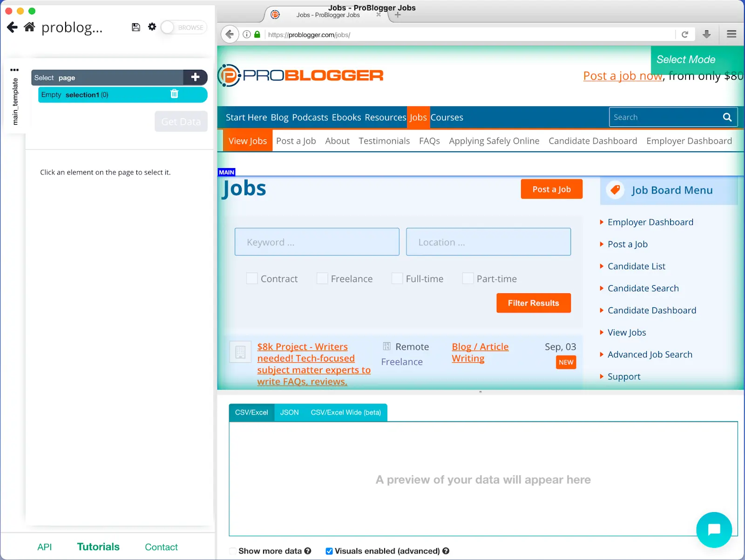745x560 pixels.
Task: Enable the BROWSE mode toggle
Action: pyautogui.click(x=168, y=27)
